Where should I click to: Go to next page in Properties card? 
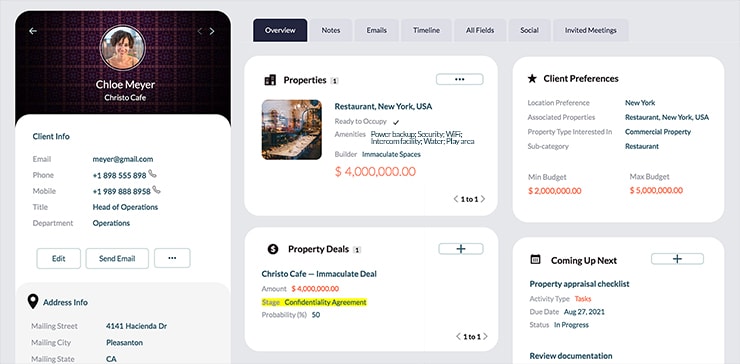(x=483, y=199)
